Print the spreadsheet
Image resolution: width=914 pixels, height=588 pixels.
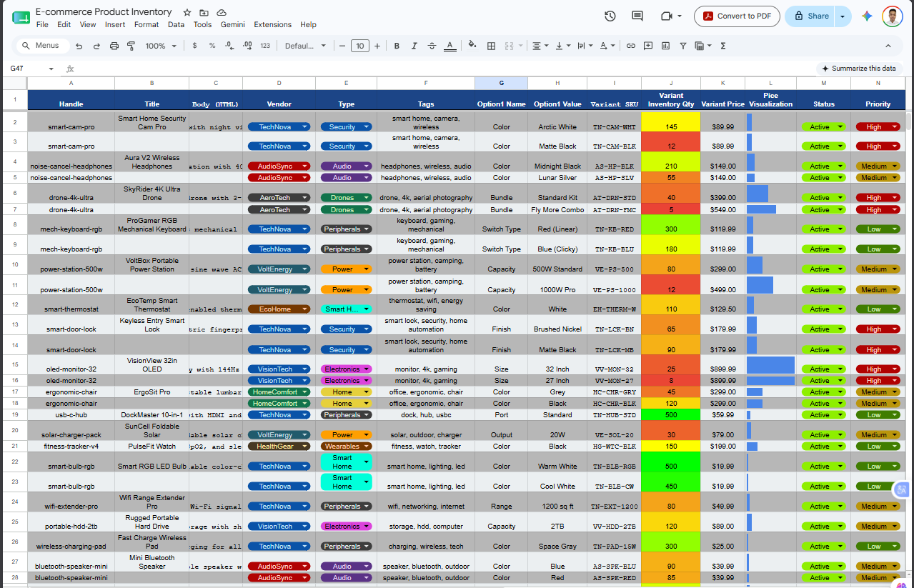114,46
